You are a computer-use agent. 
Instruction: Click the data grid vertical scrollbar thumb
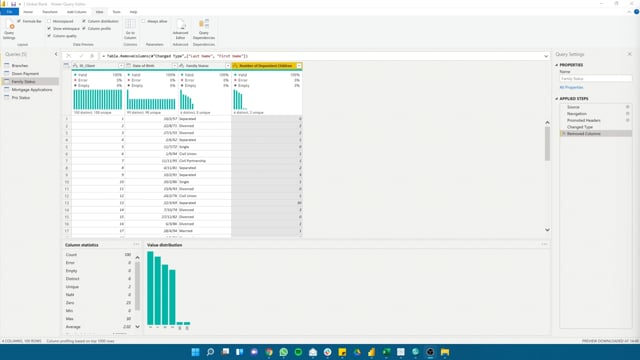point(547,143)
